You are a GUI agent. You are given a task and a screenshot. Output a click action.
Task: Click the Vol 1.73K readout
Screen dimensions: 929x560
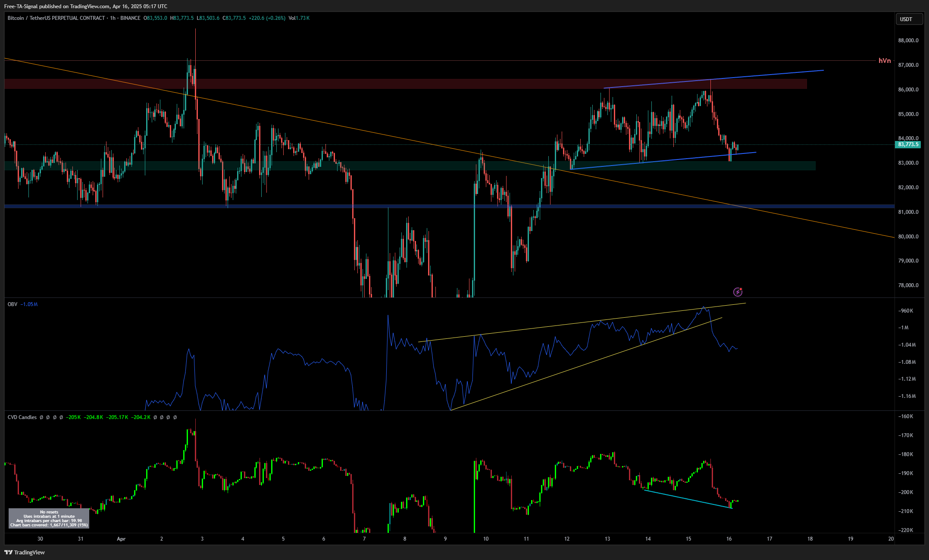pos(299,18)
